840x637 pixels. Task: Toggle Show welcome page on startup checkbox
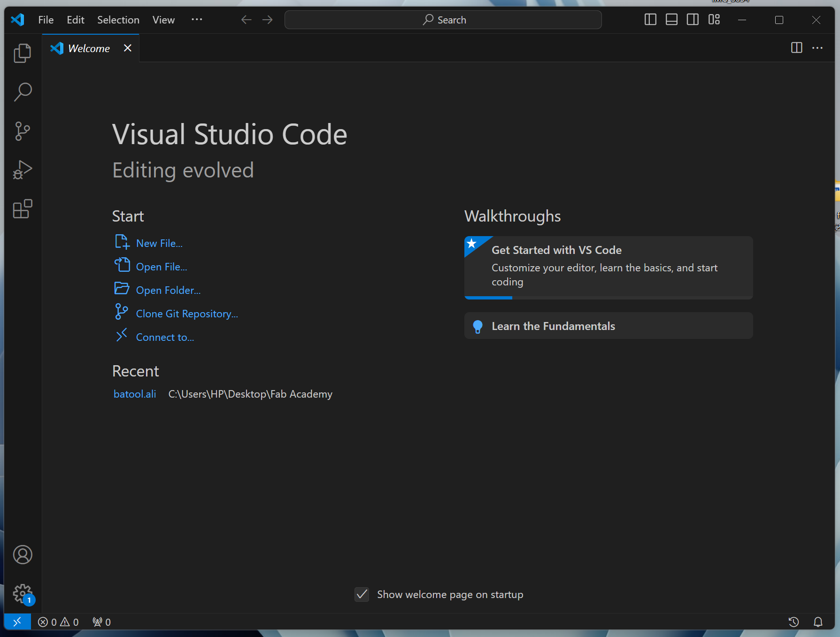(362, 594)
